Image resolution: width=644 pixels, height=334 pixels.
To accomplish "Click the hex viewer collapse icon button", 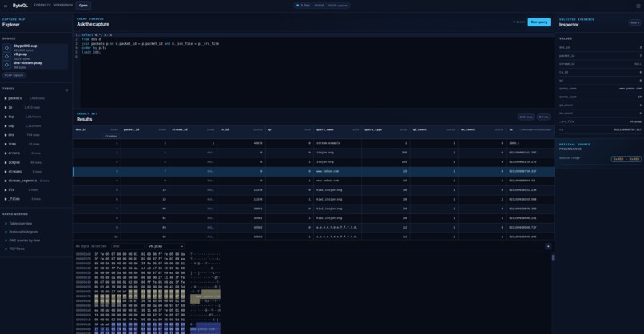I will tap(548, 246).
